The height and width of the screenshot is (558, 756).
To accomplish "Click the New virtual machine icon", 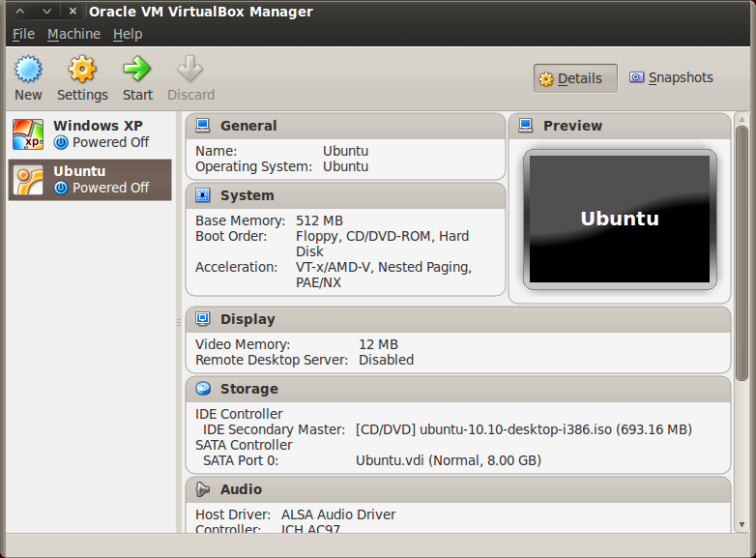I will (28, 69).
